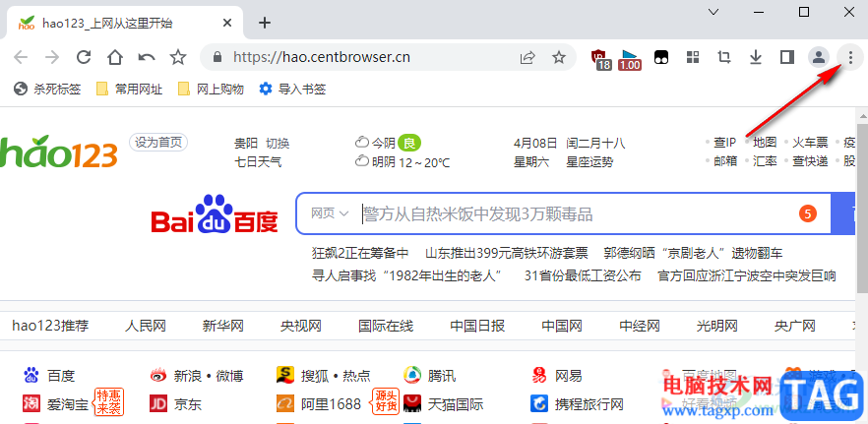Image resolution: width=868 pixels, height=424 pixels.
Task: Select the hao123推荐 tab
Action: [x=50, y=326]
